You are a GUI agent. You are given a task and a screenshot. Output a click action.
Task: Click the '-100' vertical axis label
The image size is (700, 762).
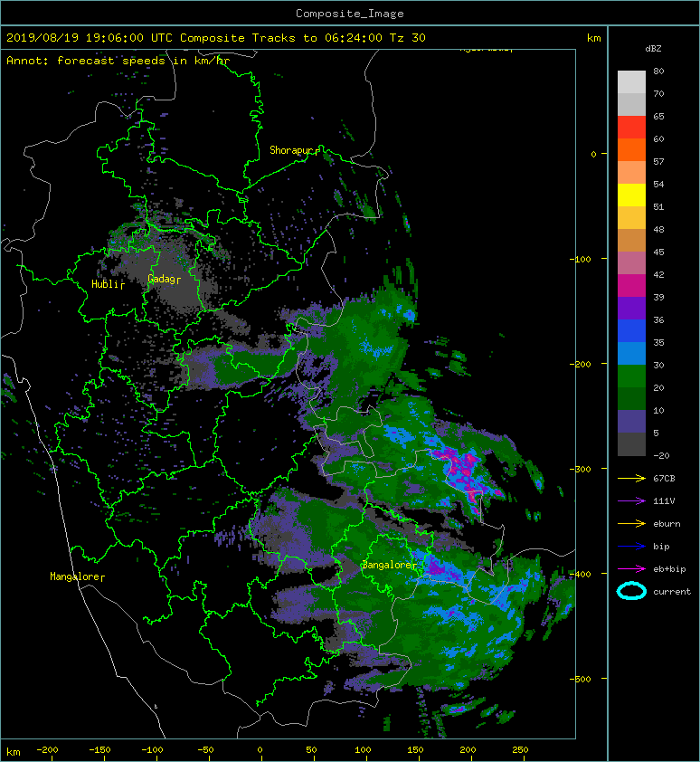pos(580,259)
